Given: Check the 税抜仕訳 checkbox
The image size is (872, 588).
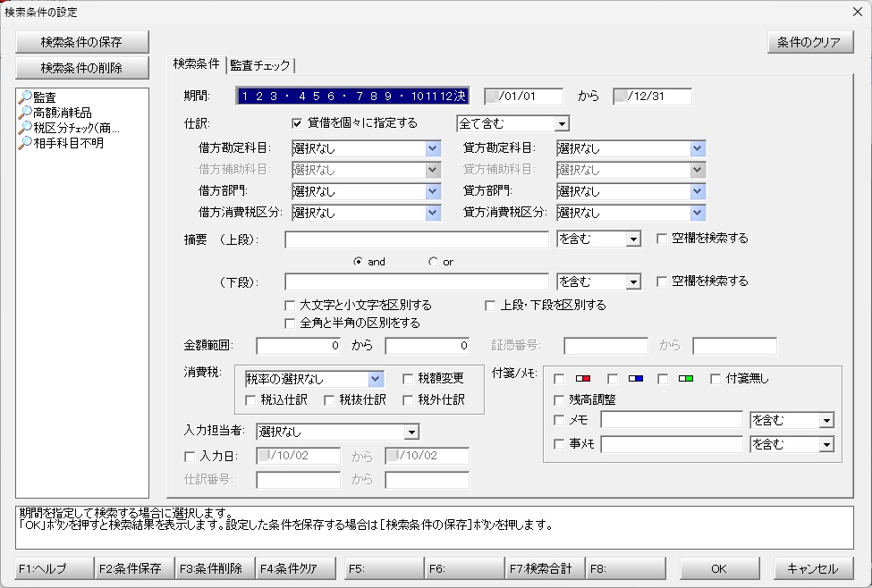Looking at the screenshot, I should (x=329, y=400).
